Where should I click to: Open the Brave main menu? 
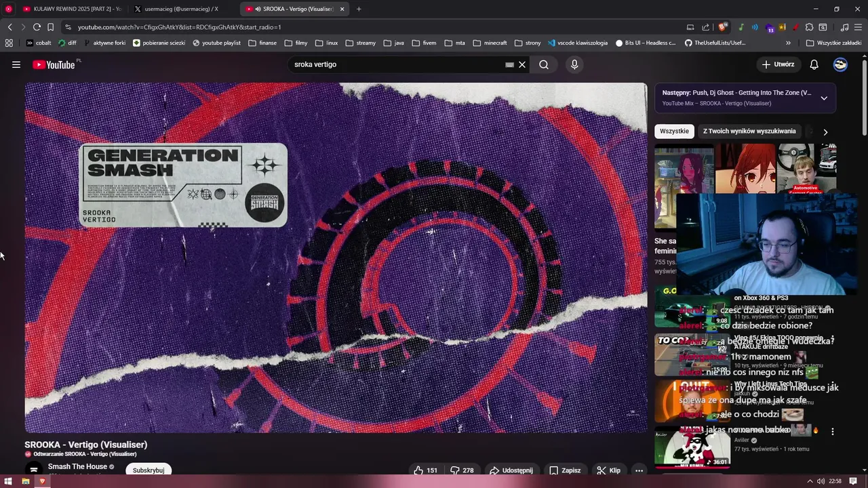coord(859,27)
